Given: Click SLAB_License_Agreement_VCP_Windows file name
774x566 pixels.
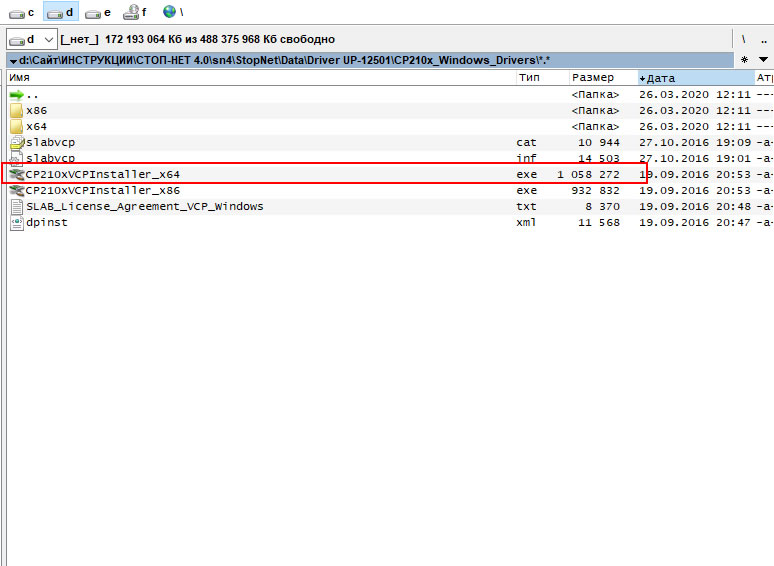Looking at the screenshot, I should click(145, 207).
